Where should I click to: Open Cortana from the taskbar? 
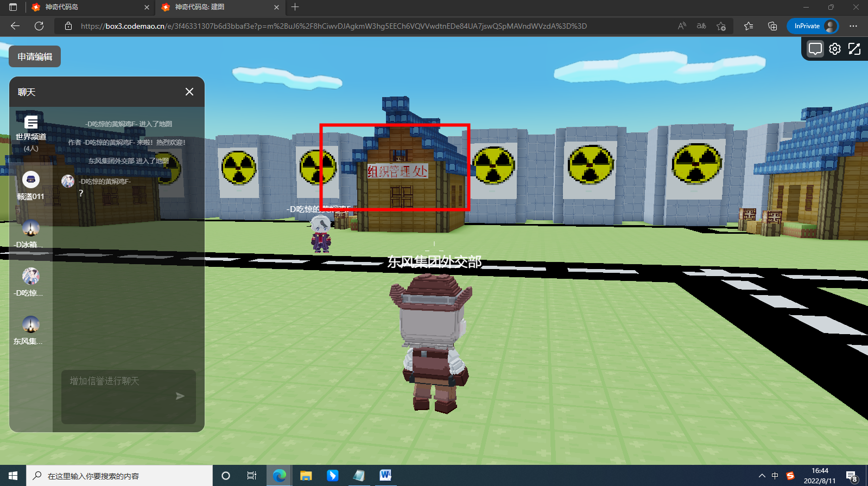point(226,476)
